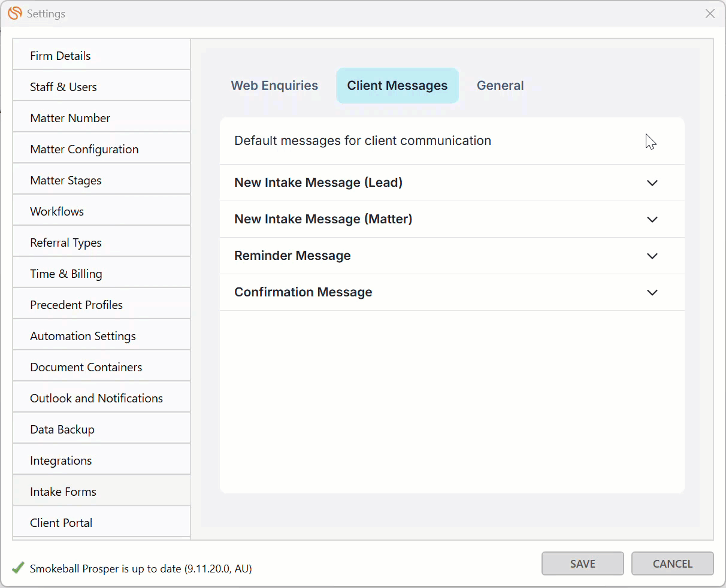
Task: Close the Settings window
Action: [710, 13]
